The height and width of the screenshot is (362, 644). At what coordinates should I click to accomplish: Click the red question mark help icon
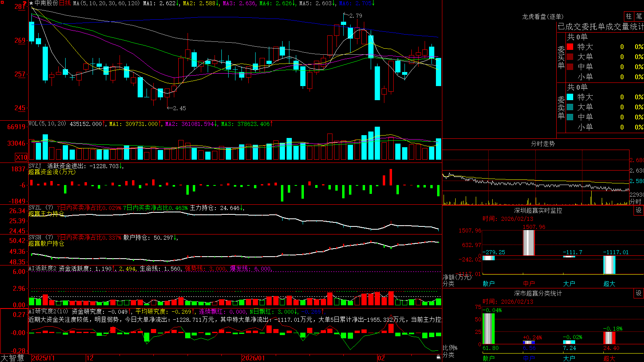pos(25,3)
